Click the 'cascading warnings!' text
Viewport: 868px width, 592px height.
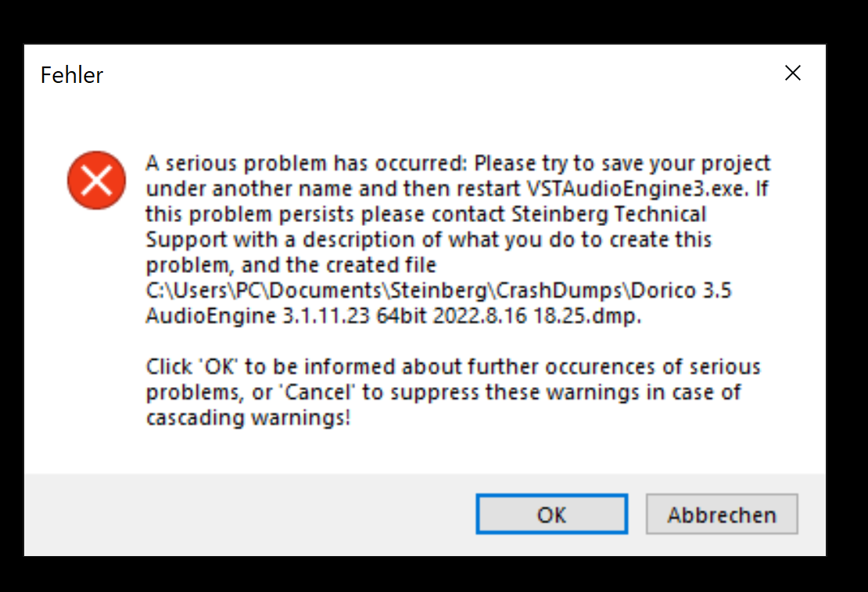[x=247, y=418]
